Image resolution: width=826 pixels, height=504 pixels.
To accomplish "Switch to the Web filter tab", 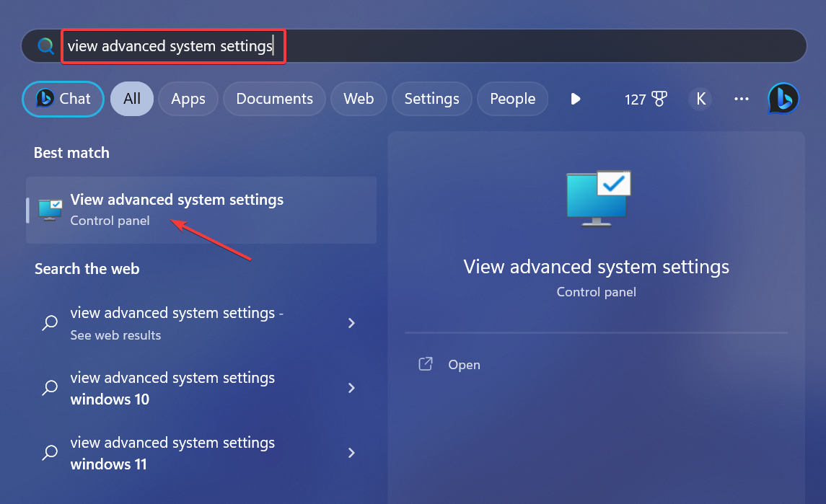I will click(359, 99).
